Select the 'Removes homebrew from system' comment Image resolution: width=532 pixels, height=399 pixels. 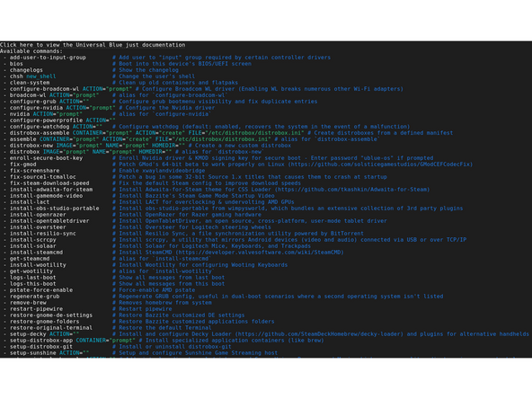coord(162,302)
